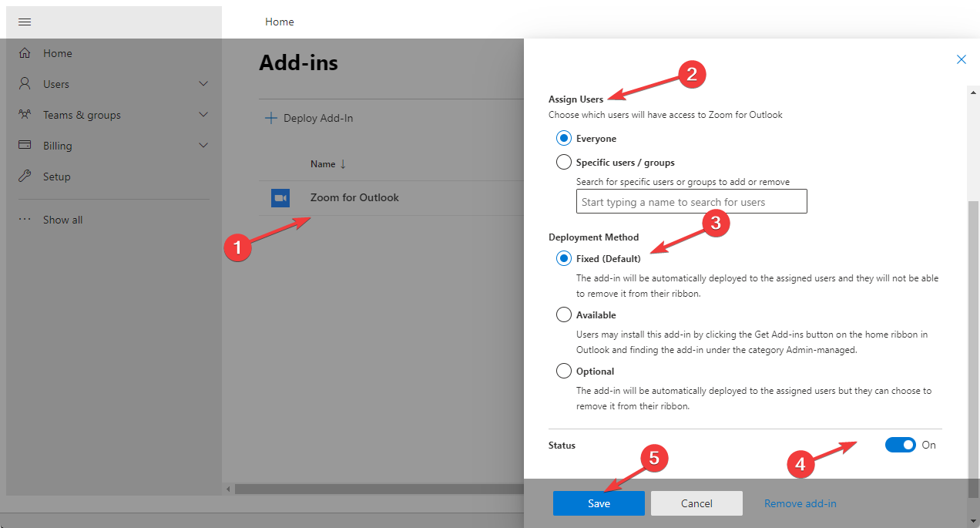Open Setup via its wrench icon
Screen dimensions: 980x528
click(25, 176)
